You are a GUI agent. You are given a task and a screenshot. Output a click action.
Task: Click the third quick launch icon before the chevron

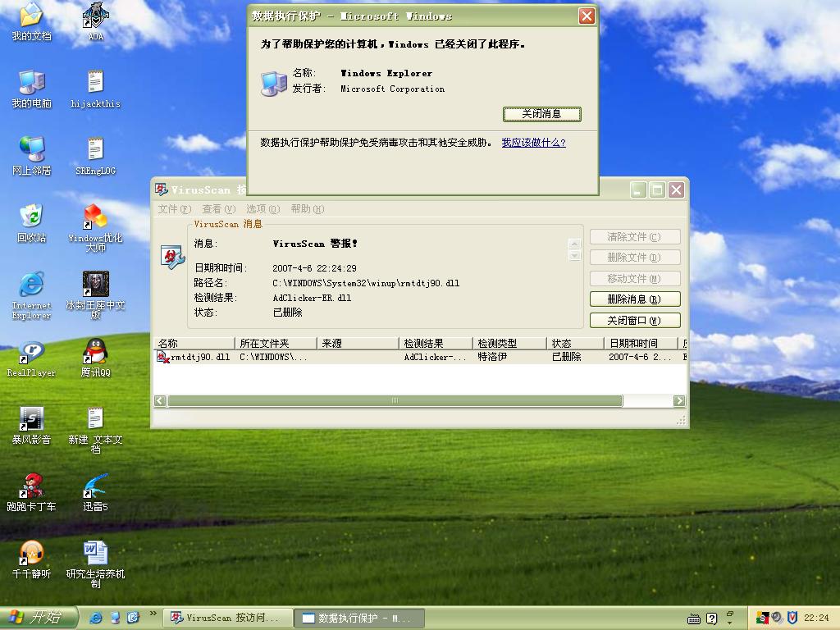134,618
